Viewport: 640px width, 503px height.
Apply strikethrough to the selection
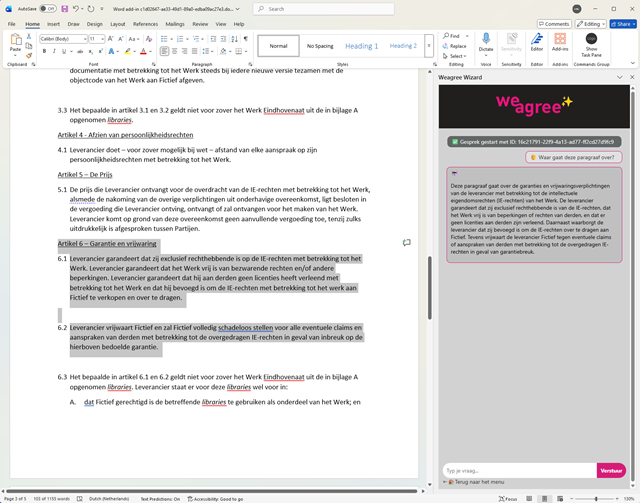pos(80,51)
